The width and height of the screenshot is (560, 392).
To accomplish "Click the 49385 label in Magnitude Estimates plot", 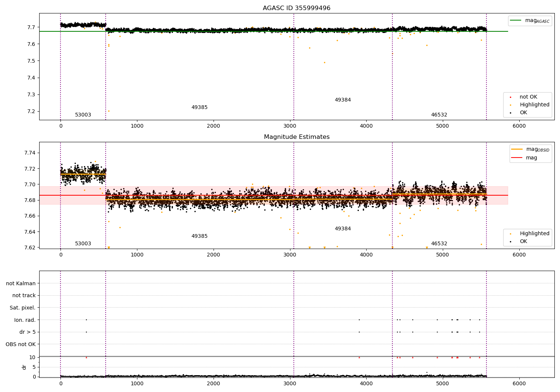I will point(199,236).
